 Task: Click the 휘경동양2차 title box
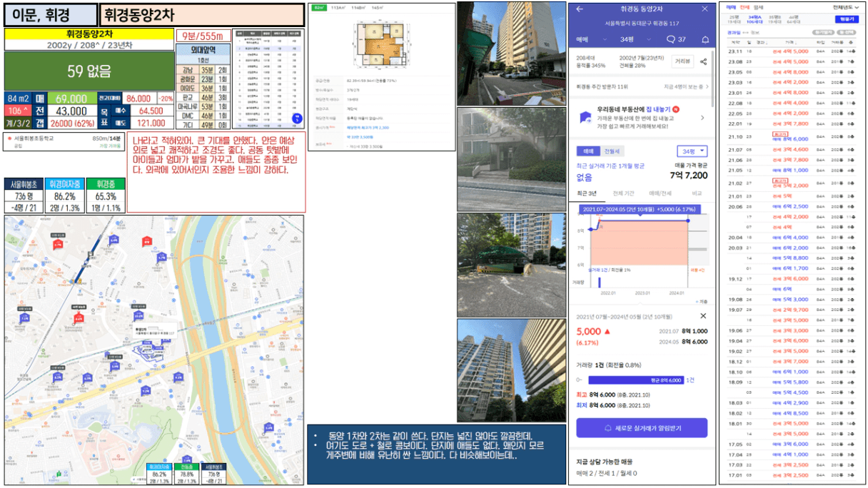coord(203,14)
